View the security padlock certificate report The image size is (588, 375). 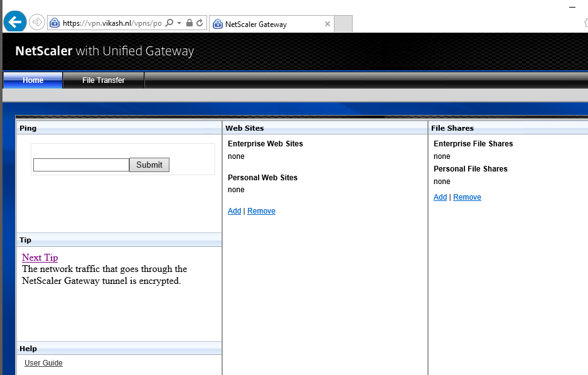(190, 23)
